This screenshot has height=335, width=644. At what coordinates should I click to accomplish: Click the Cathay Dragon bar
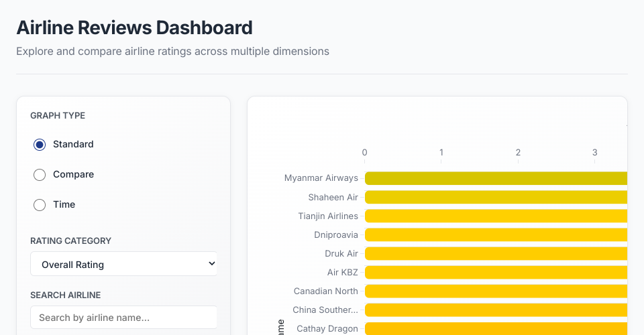click(495, 328)
